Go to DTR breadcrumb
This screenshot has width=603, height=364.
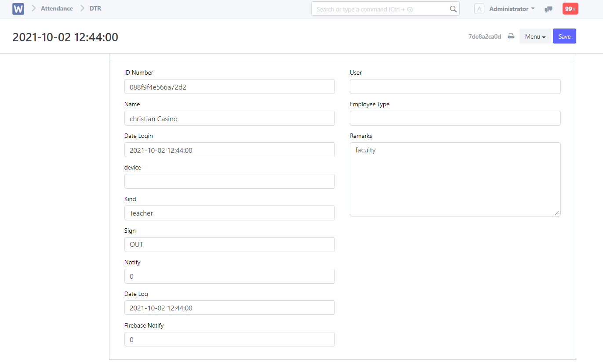coord(95,8)
